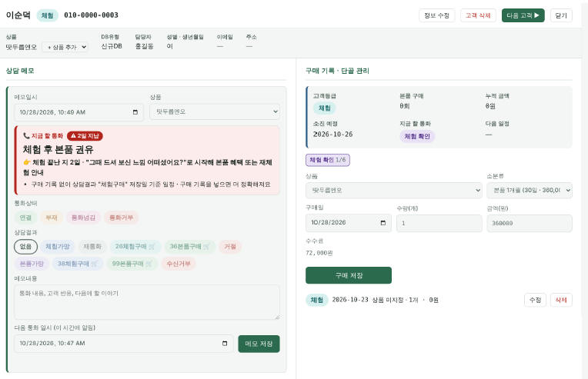Focus 금액(원) input showing 360000
Image resolution: width=588 pixels, height=379 pixels.
pos(530,223)
